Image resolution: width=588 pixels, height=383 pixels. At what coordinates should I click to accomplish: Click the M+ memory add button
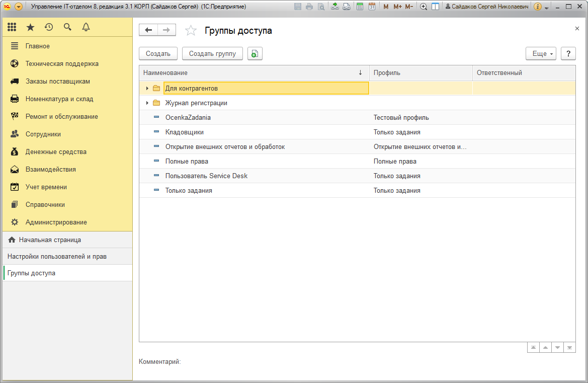point(397,7)
